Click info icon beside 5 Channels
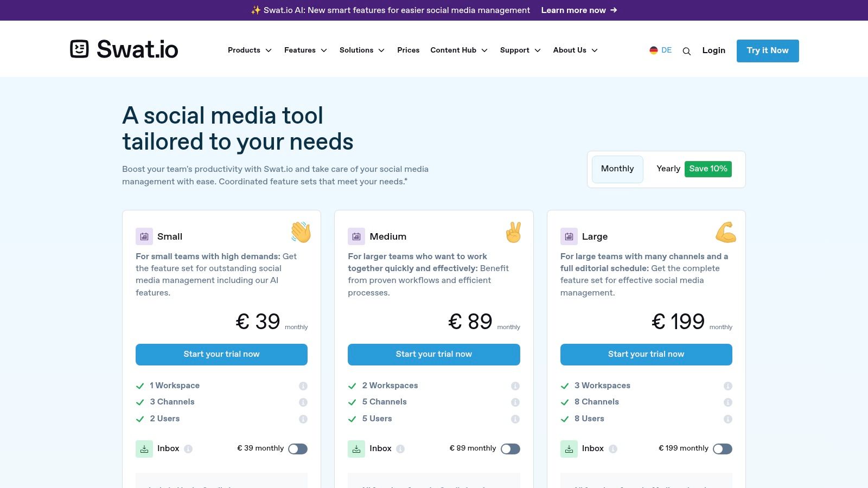The width and height of the screenshot is (868, 488). [x=515, y=402]
